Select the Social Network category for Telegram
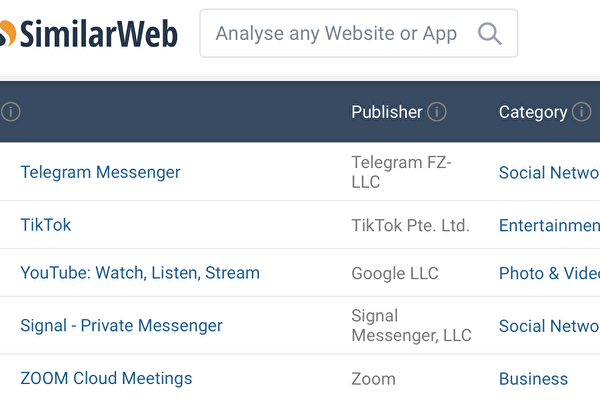 (549, 173)
